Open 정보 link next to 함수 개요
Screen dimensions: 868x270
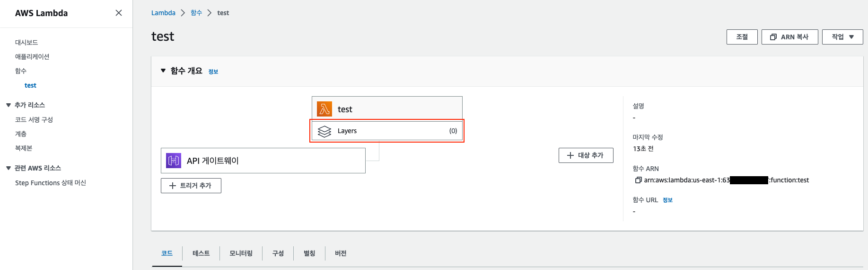point(213,72)
